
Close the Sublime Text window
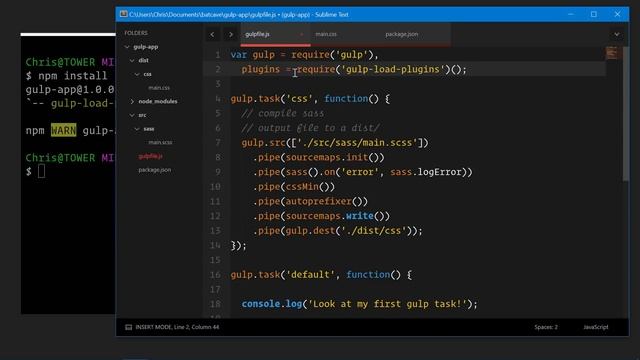[x=617, y=14]
